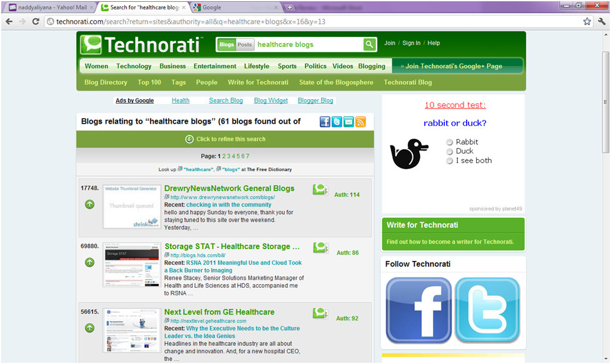Screen dimensions: 611x364
Task: Open the checking in with the community post
Action: [x=229, y=204]
